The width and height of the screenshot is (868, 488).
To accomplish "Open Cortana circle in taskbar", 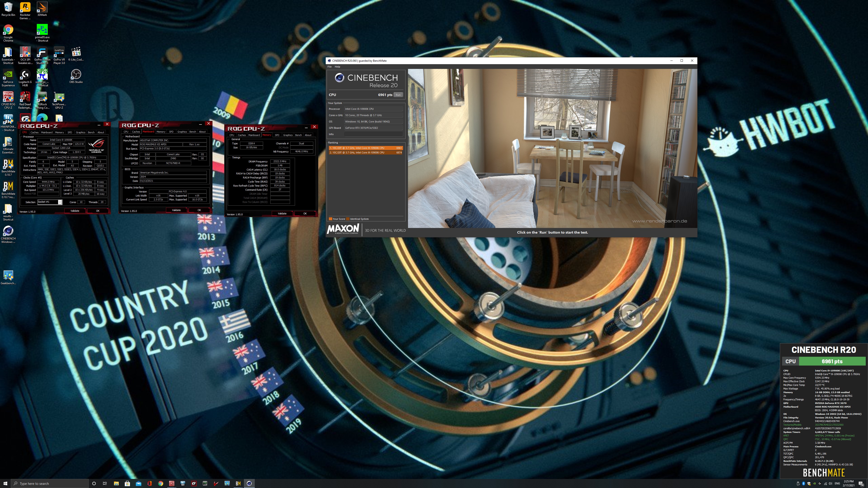I will (x=94, y=483).
